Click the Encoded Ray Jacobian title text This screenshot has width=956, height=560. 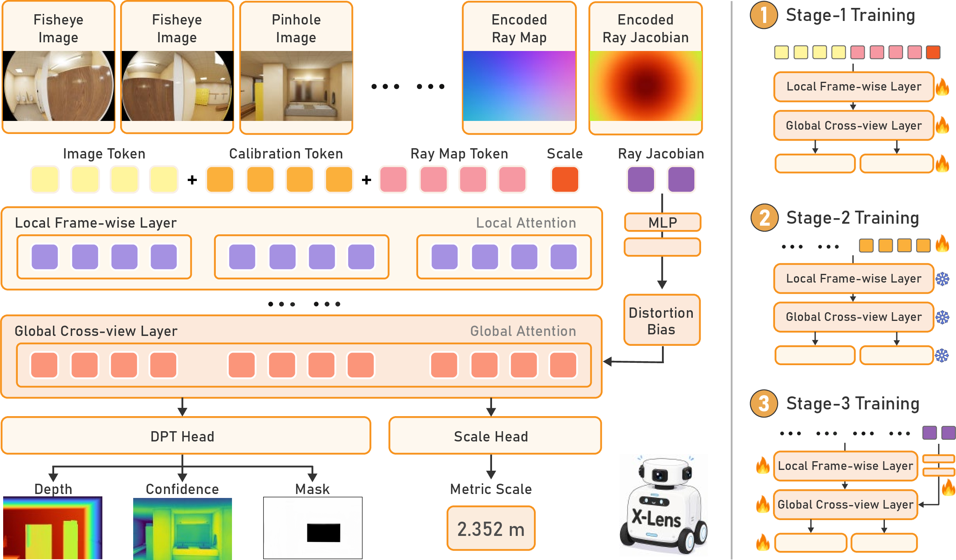tap(646, 28)
